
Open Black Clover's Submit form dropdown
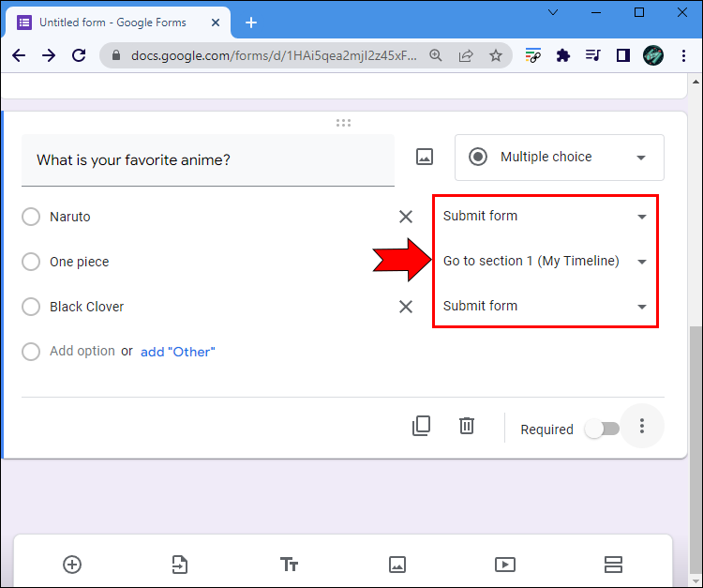coord(545,307)
